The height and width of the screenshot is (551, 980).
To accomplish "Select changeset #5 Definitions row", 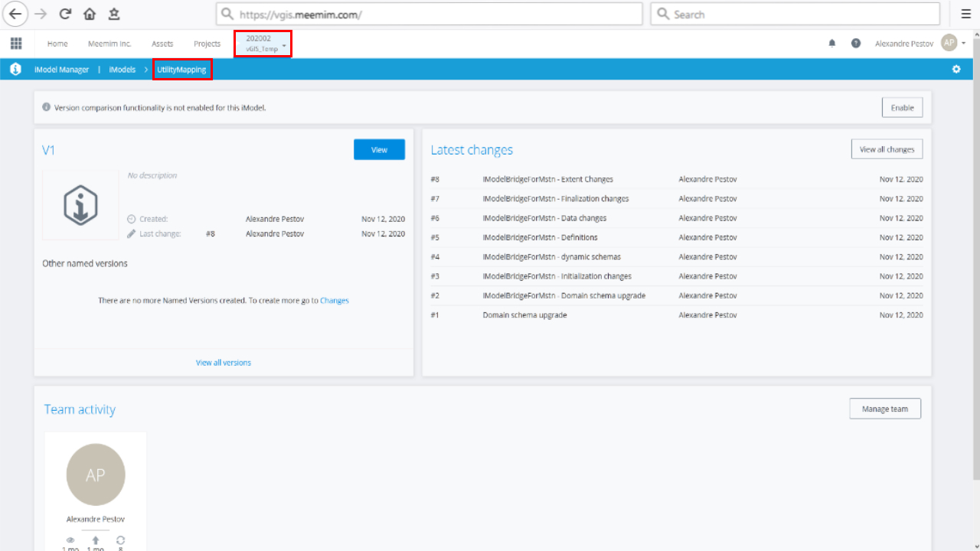I will (x=677, y=237).
